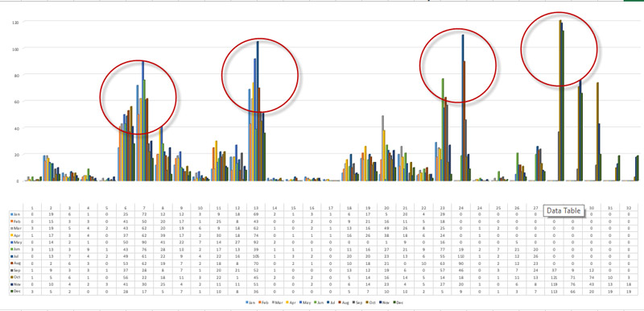
Task: Click the tallest blue bar in category 24
Action: click(463, 108)
